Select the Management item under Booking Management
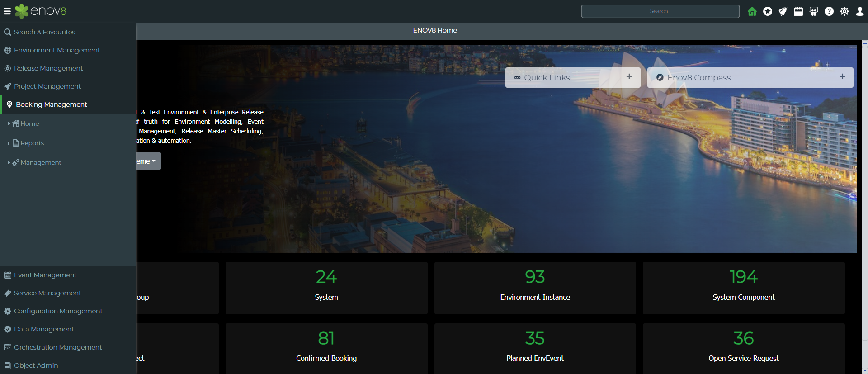Screen dimensions: 868x374 [41, 162]
